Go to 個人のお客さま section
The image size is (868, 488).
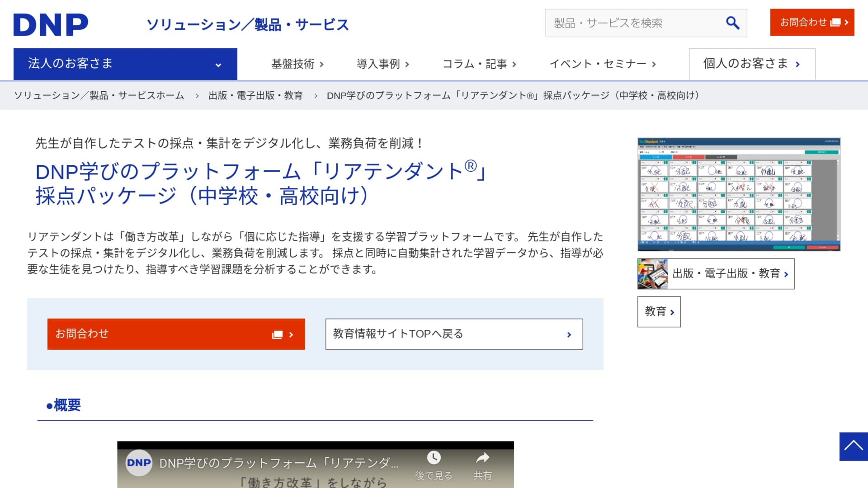[x=752, y=64]
